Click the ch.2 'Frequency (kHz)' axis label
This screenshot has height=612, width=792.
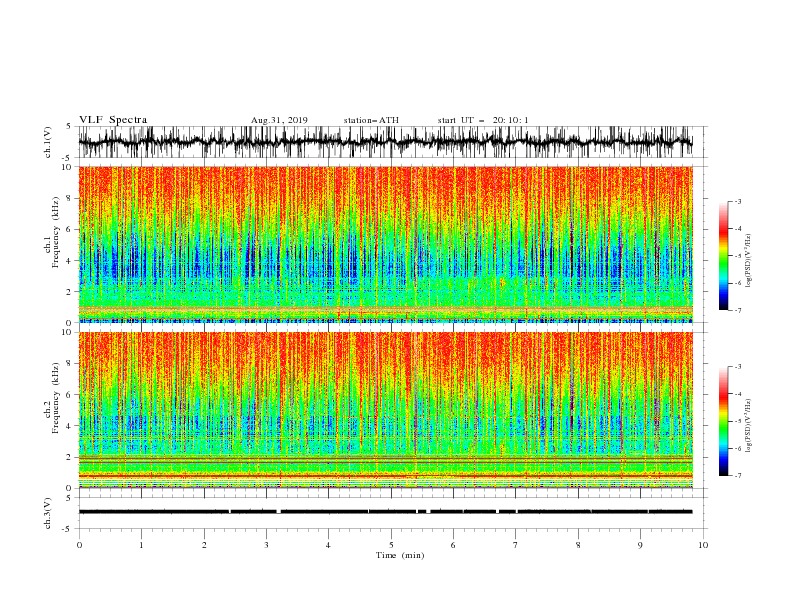(55, 398)
